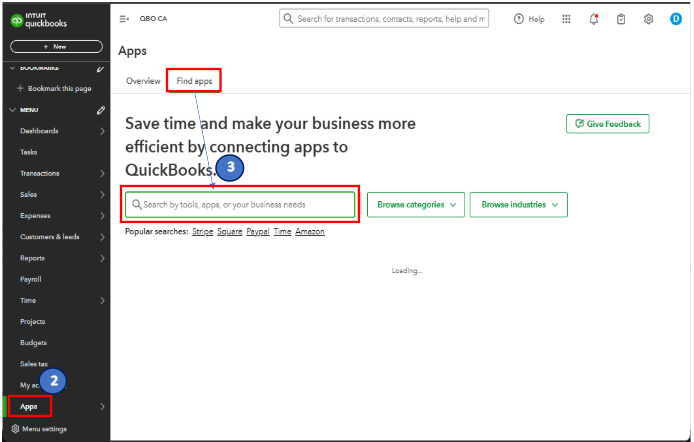Screen dimensions: 694x442
Task: Expand the Time submenu arrow
Action: pos(102,301)
